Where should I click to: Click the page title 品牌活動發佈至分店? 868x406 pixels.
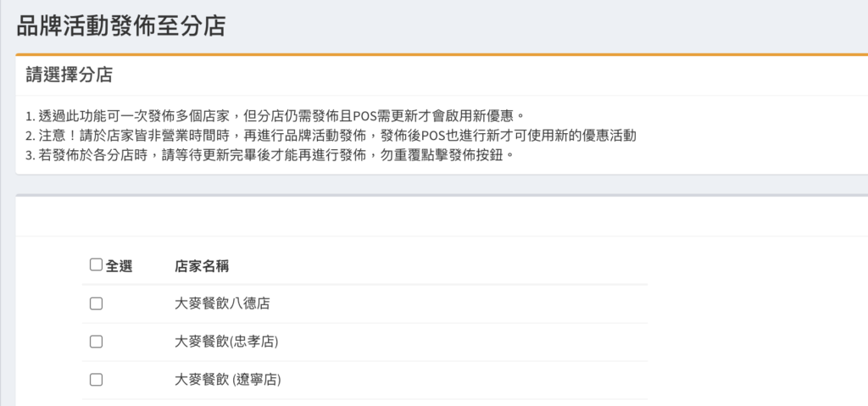[120, 25]
